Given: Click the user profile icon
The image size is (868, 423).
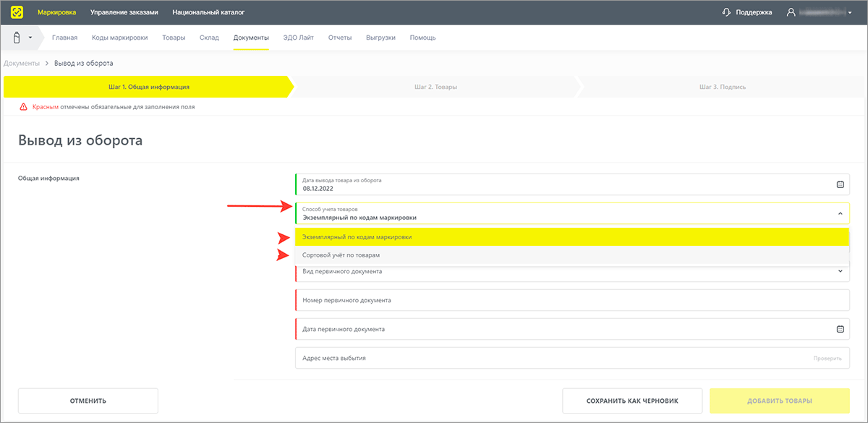Looking at the screenshot, I should [792, 12].
